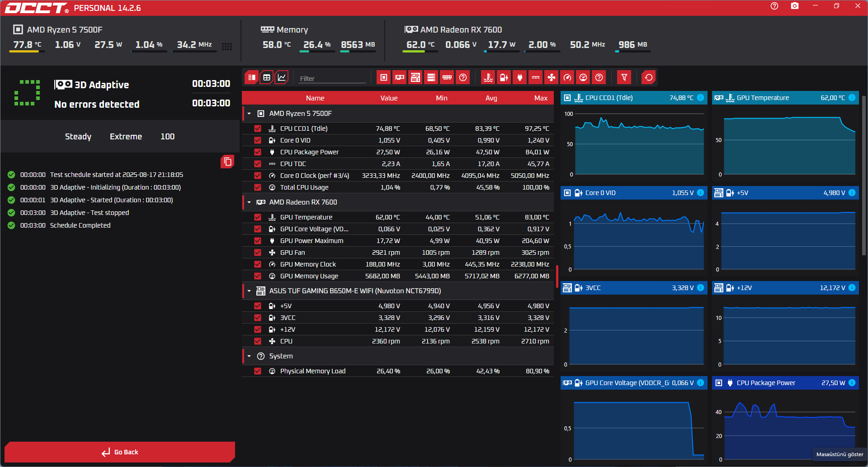Take a screenshot with the camera icon

(795, 6)
